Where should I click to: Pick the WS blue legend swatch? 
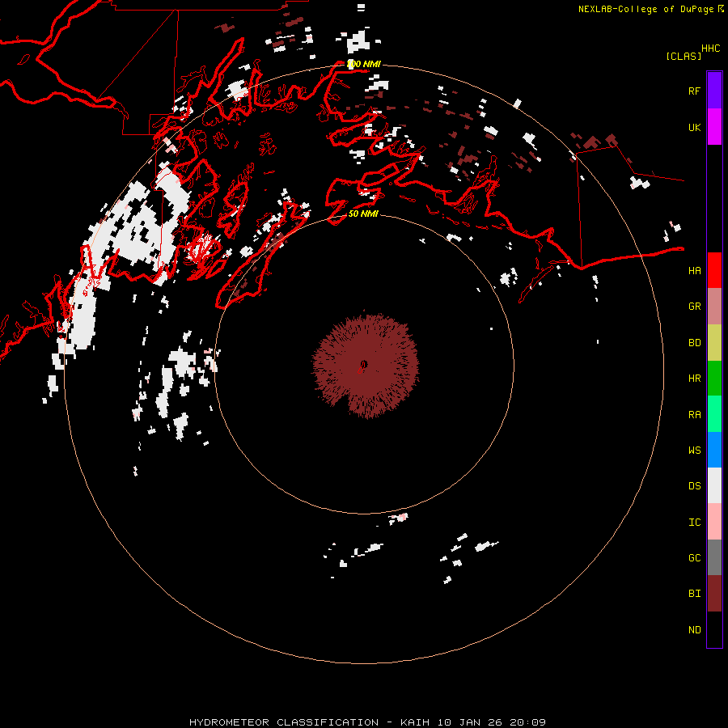714,450
